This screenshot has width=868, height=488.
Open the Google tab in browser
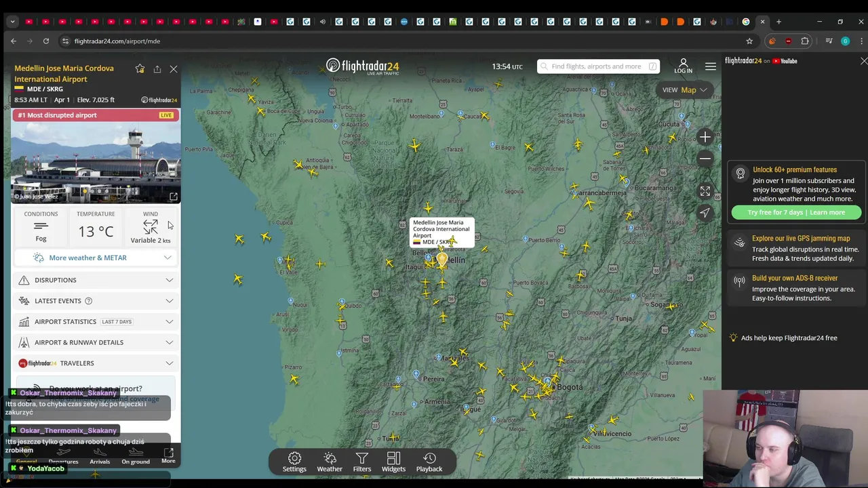point(746,22)
